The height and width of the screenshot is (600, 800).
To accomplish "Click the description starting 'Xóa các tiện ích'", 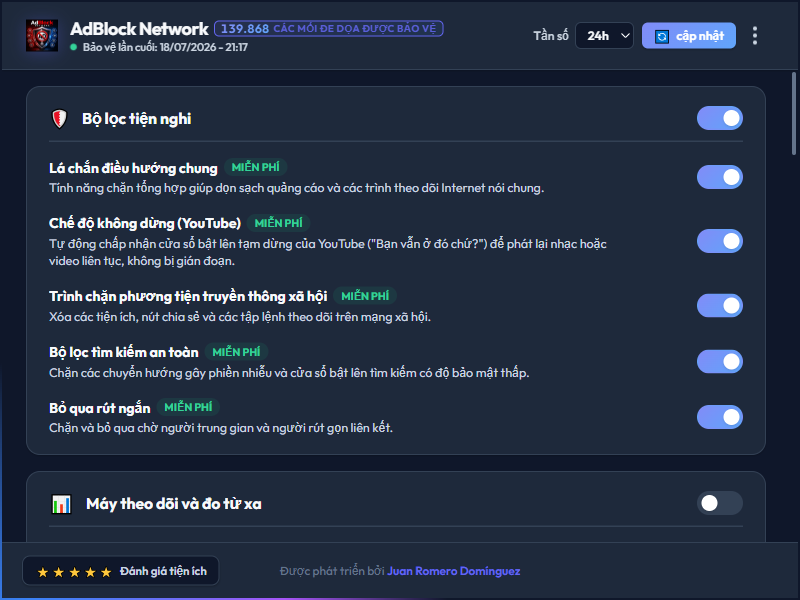I will click(x=240, y=317).
